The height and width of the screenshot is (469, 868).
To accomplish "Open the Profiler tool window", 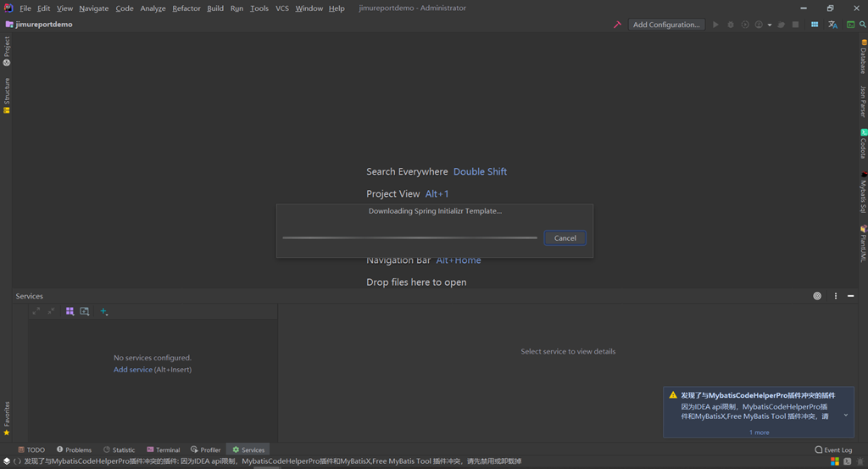I will (x=205, y=449).
